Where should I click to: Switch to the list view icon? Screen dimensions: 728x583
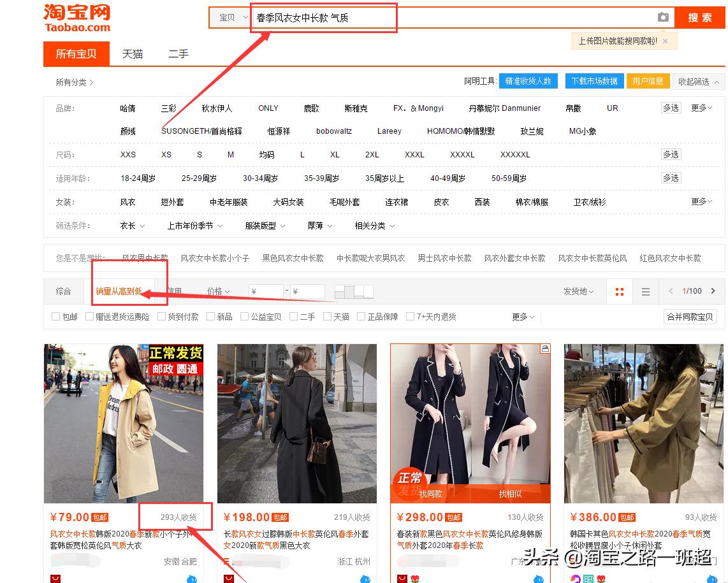point(645,291)
